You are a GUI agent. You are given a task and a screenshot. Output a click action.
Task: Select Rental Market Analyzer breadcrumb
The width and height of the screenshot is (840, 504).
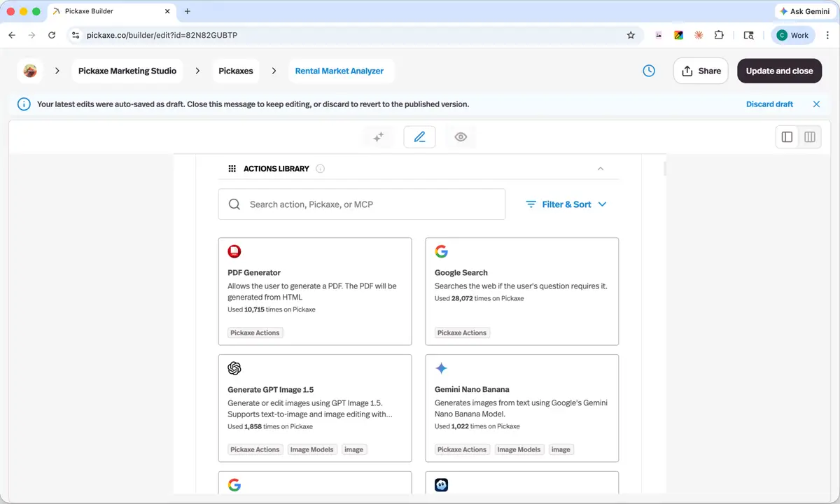339,71
